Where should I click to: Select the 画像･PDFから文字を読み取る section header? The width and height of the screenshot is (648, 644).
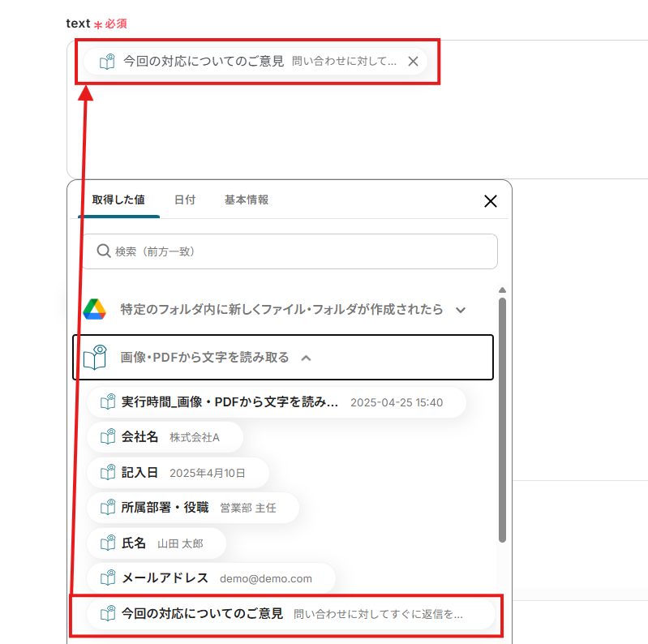[204, 358]
